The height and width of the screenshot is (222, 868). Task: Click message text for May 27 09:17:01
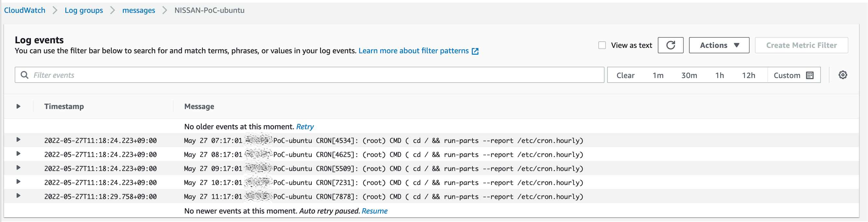pos(383,169)
